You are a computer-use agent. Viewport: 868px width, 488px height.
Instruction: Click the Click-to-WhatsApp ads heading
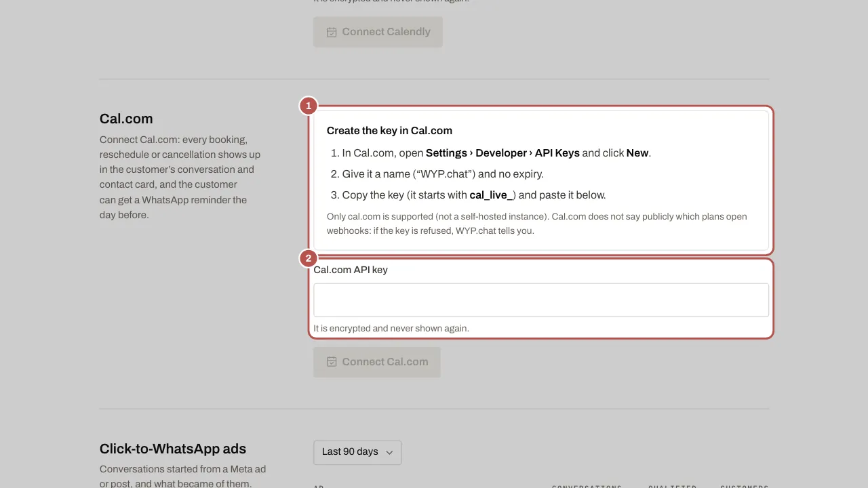pos(173,449)
